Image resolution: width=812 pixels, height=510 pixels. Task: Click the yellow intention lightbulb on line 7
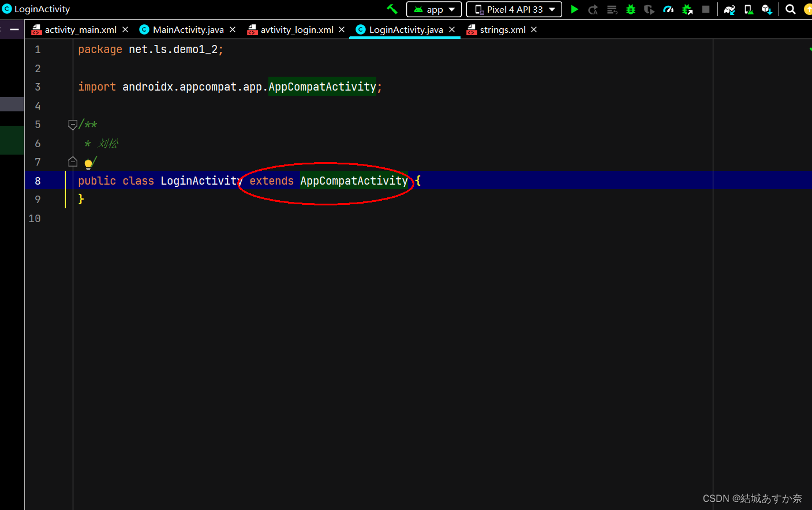click(x=88, y=164)
